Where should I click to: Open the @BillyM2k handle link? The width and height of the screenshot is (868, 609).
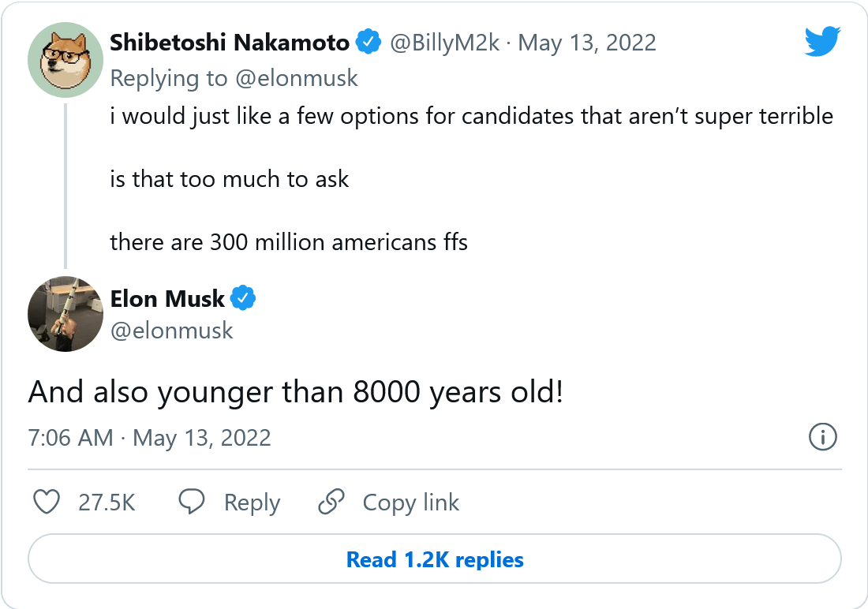pos(445,43)
